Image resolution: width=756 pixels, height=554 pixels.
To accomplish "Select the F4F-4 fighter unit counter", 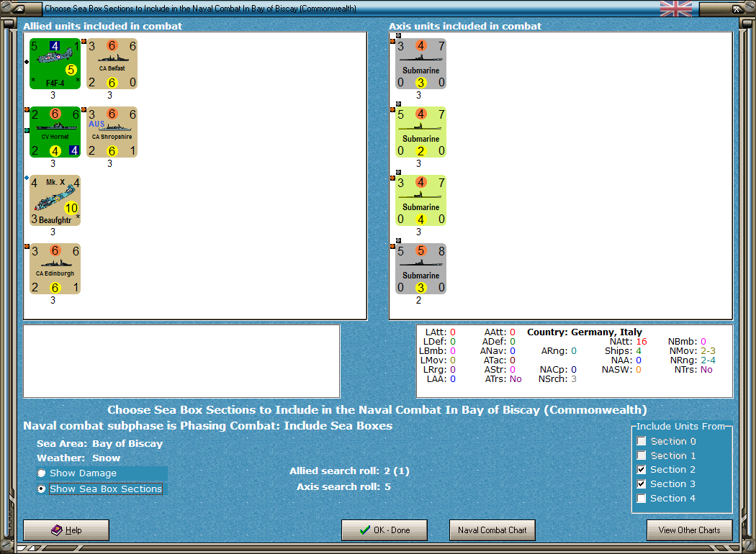I will [x=55, y=63].
